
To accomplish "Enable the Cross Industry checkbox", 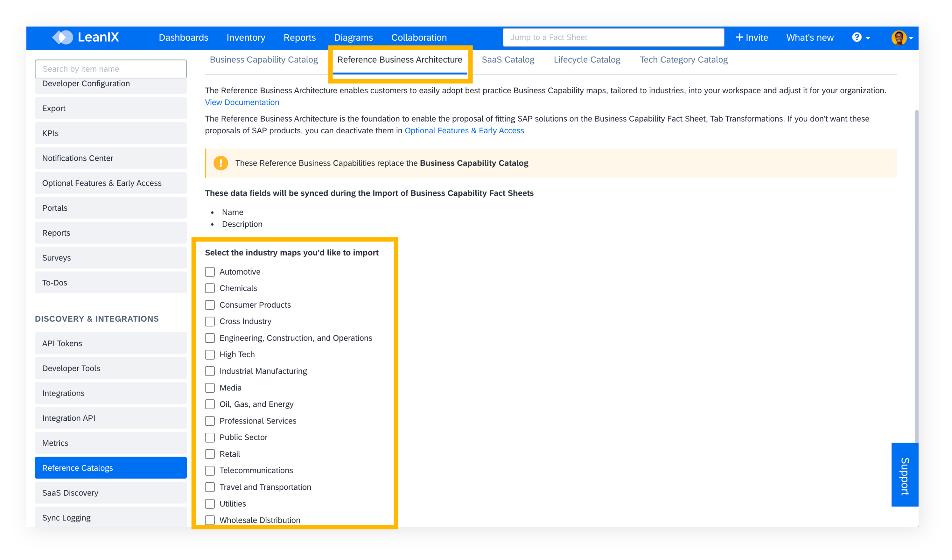I will 210,322.
